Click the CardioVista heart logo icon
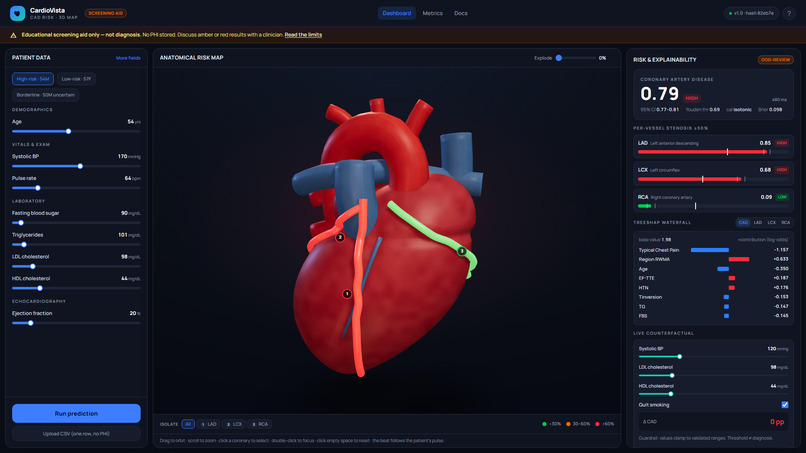The width and height of the screenshot is (806, 453). click(x=17, y=13)
